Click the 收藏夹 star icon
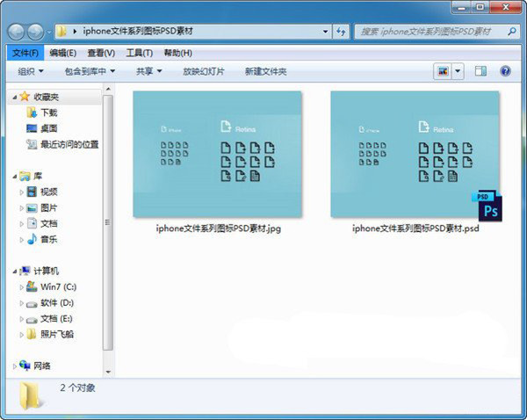527x420 pixels. (25, 97)
